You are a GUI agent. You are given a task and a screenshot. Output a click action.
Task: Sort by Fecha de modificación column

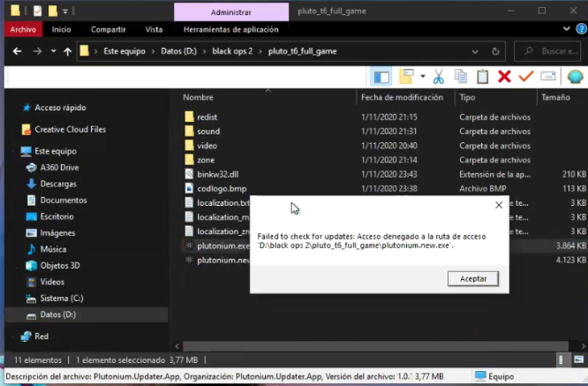pyautogui.click(x=402, y=97)
